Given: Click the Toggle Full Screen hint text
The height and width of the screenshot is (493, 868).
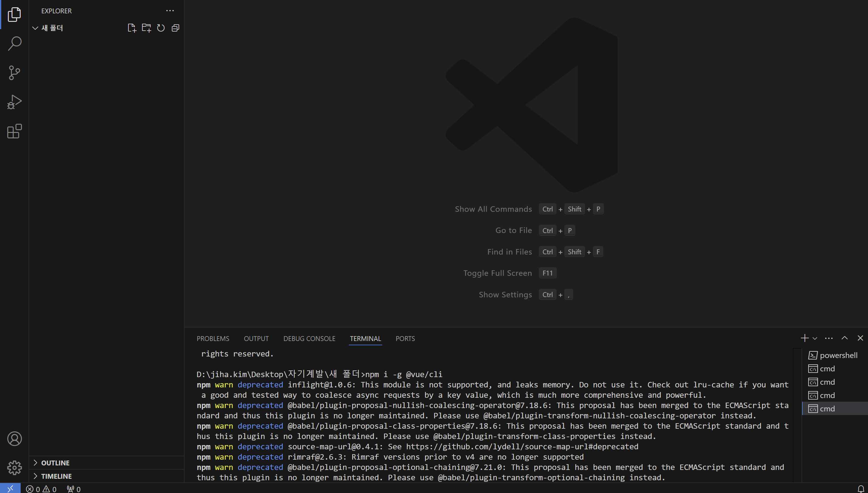Looking at the screenshot, I should point(497,273).
